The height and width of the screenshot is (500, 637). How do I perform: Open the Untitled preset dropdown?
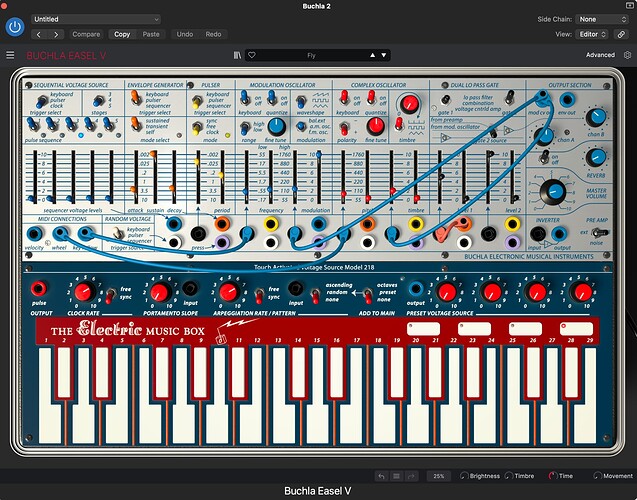[96, 19]
